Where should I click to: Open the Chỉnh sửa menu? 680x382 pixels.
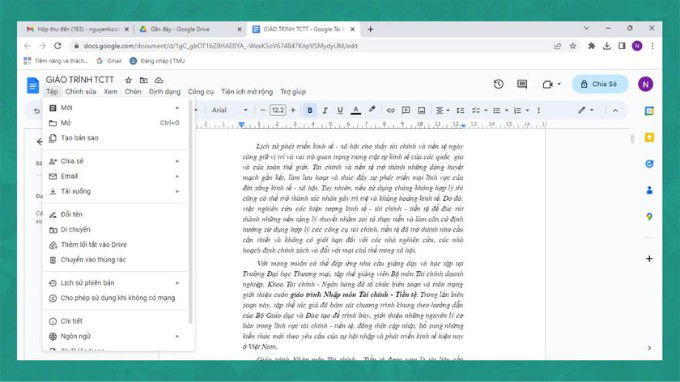pos(81,92)
